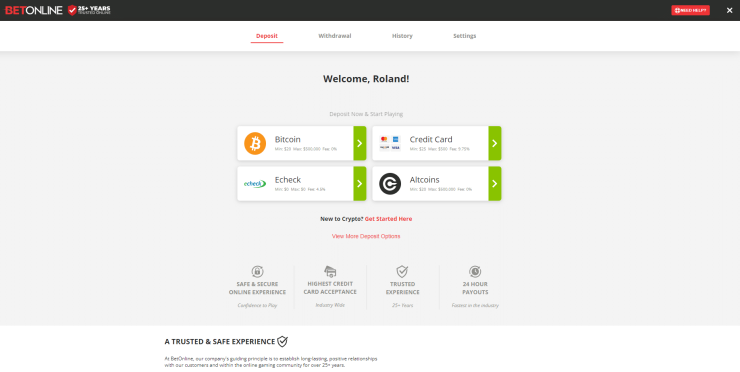The width and height of the screenshot is (740, 372).
Task: Click the Fastest in the industry caption
Action: coord(475,305)
